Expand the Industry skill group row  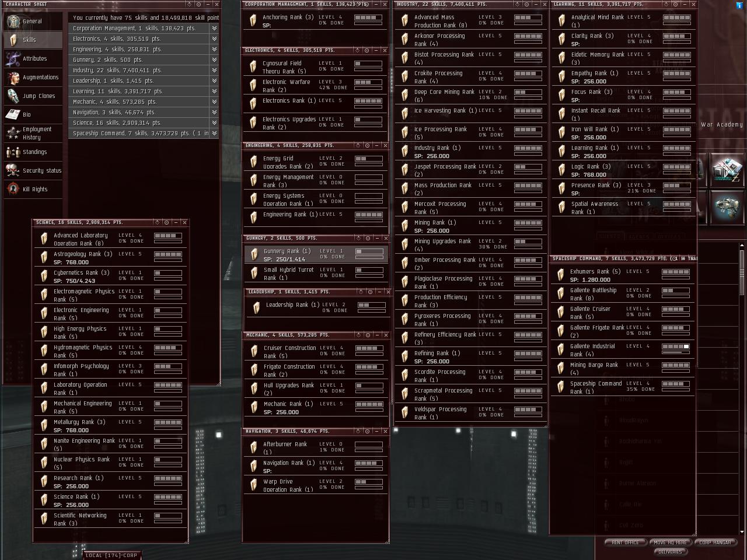pos(214,70)
